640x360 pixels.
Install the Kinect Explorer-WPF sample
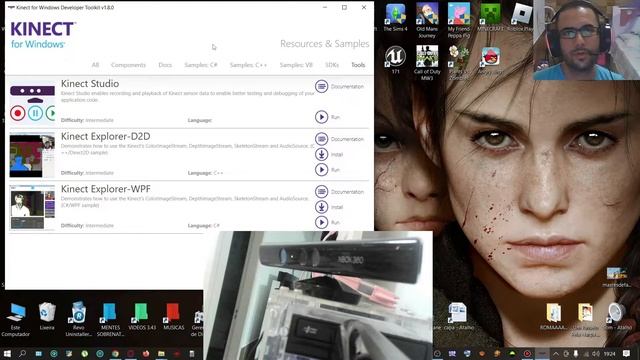321,207
